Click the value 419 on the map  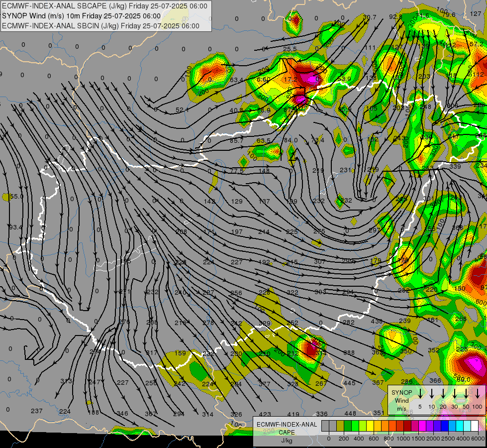click(293, 415)
